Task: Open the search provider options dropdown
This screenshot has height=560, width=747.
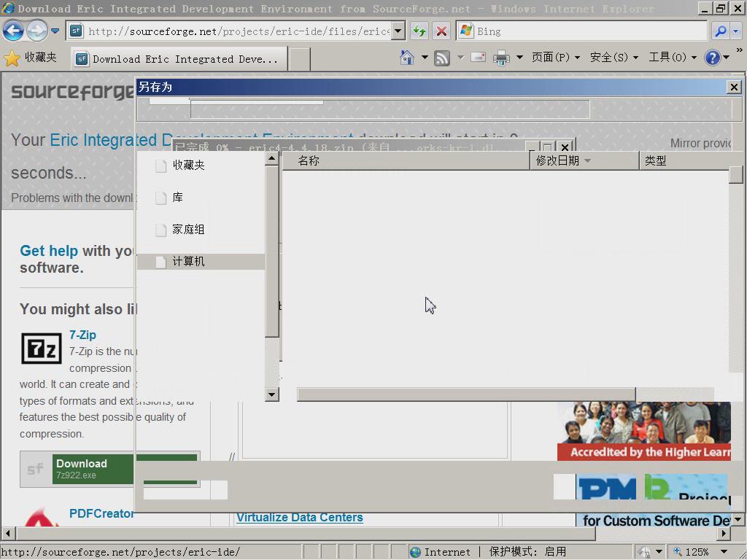Action: point(736,31)
